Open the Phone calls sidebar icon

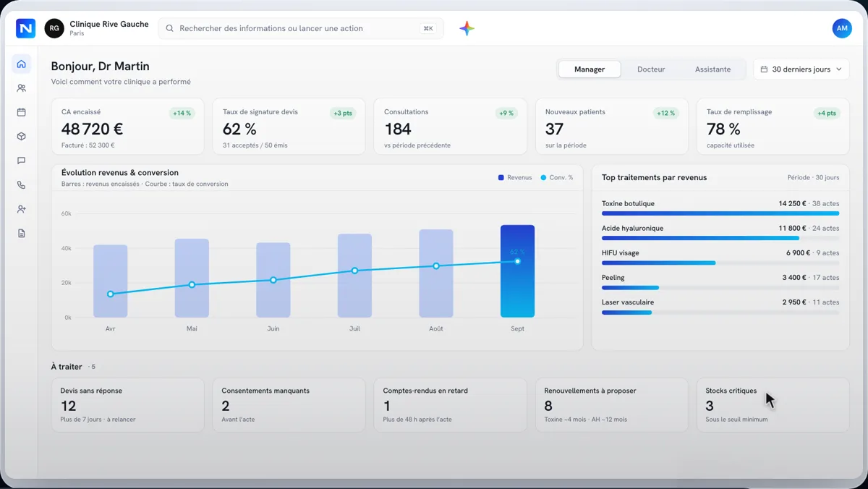[22, 185]
